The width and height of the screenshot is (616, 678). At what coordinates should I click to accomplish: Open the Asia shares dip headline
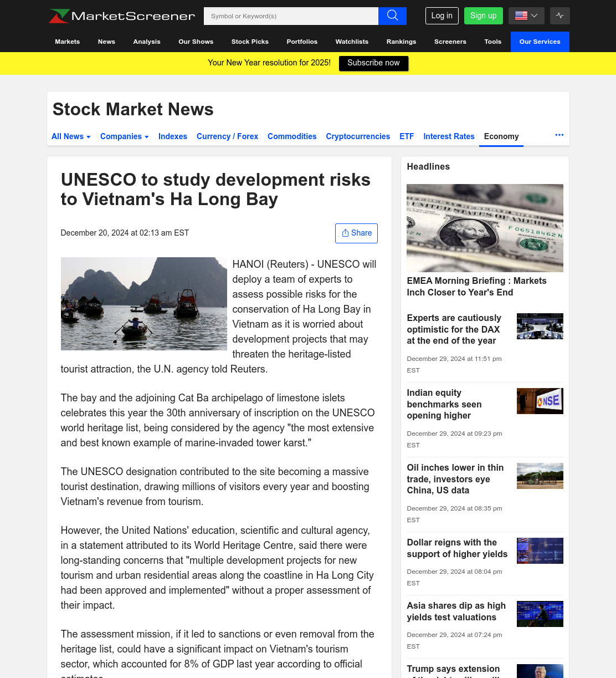pos(456,611)
